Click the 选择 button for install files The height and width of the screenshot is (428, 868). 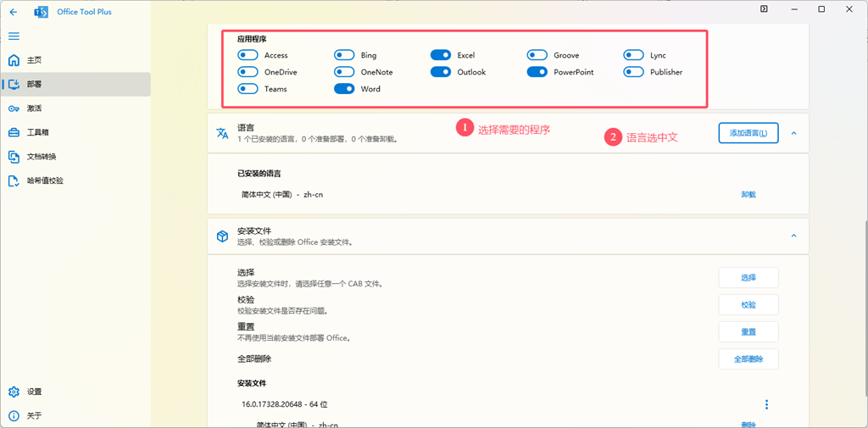point(748,277)
